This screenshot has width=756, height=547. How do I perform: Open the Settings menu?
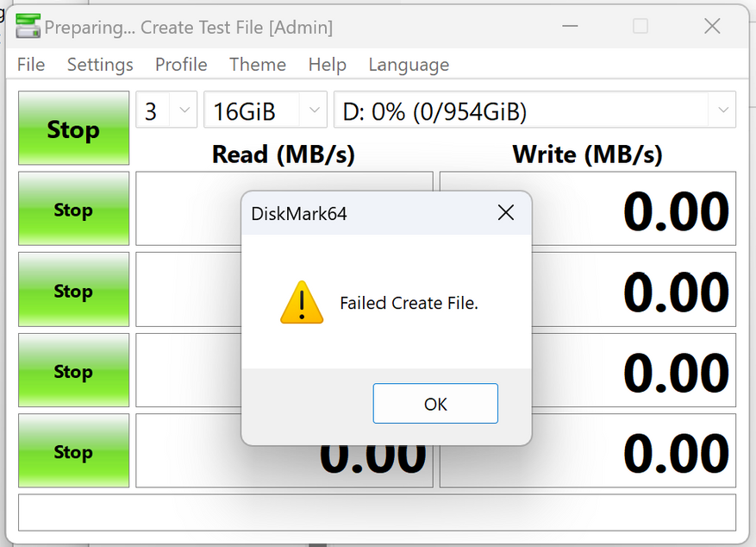click(x=100, y=65)
